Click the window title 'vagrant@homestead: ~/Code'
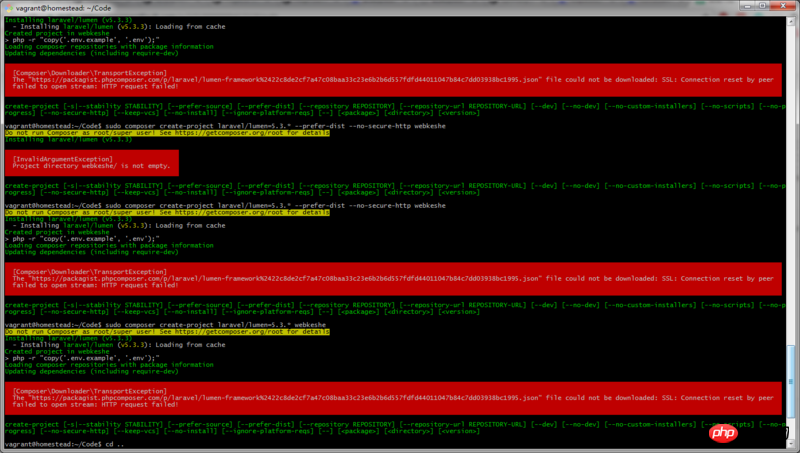The height and width of the screenshot is (453, 800). click(x=63, y=8)
